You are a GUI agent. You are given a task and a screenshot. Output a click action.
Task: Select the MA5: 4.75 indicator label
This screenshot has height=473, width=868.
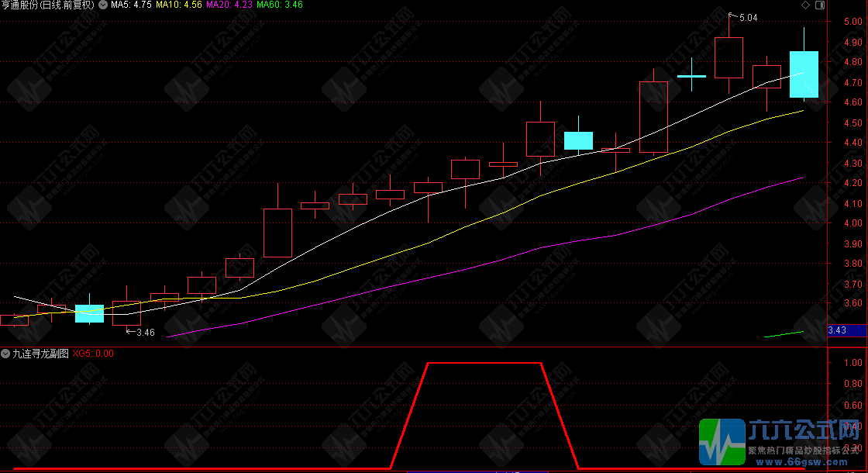point(131,5)
